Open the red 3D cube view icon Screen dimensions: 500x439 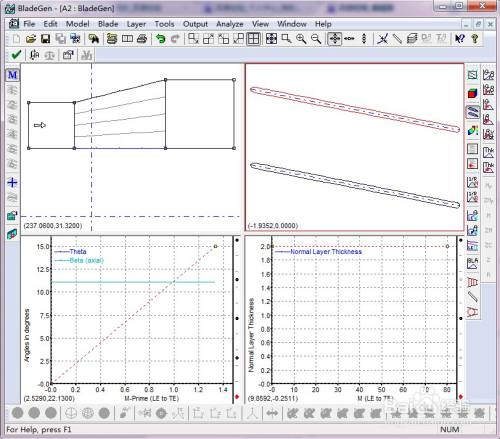(x=472, y=93)
